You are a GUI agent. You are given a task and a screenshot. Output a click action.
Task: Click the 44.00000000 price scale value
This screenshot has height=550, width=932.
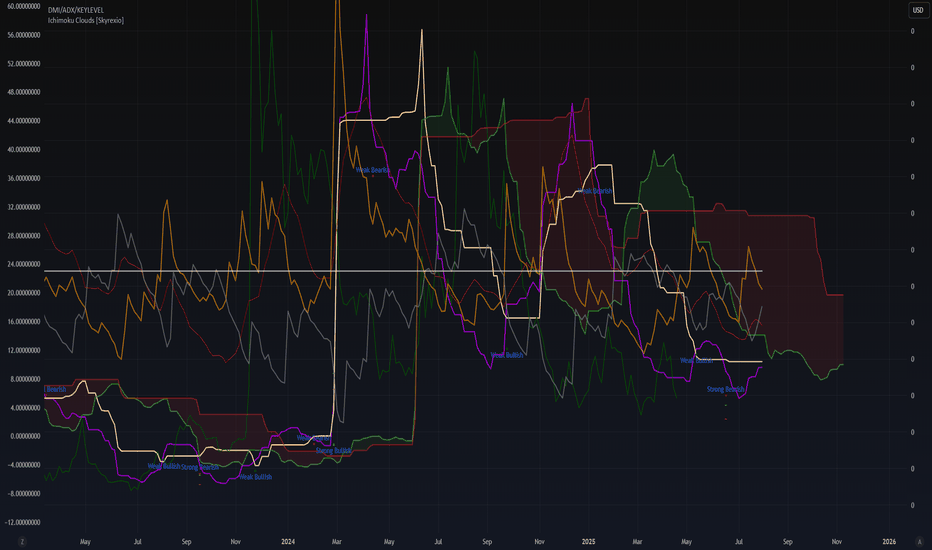(24, 121)
